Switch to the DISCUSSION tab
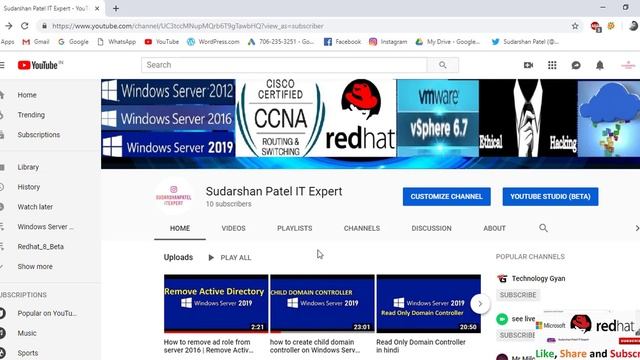 431,228
